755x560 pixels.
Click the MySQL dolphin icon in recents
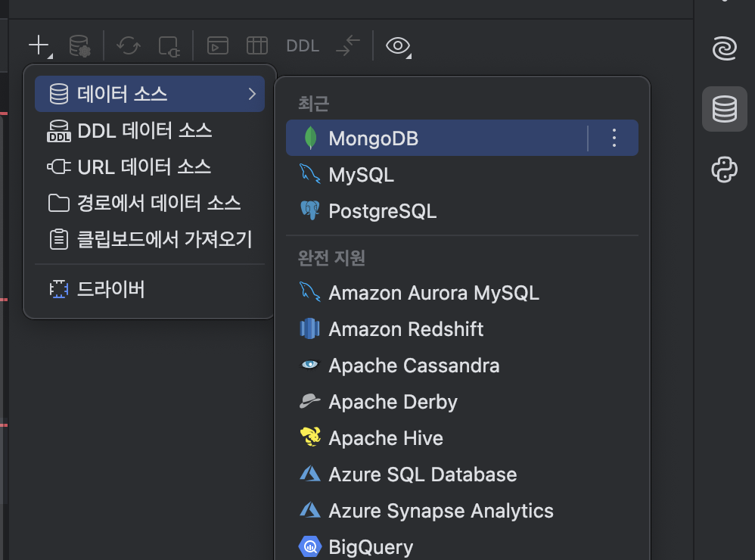pyautogui.click(x=310, y=174)
